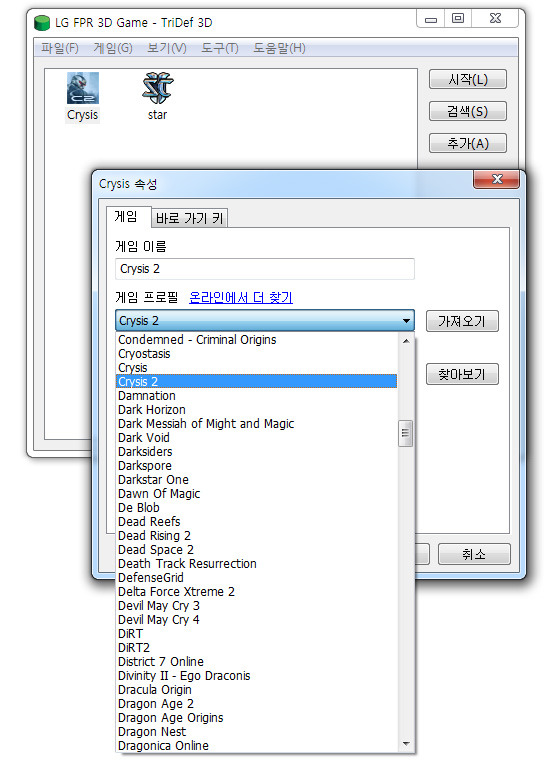Click the scrollbar thumb in profile list
This screenshot has width=558, height=764.
point(405,433)
